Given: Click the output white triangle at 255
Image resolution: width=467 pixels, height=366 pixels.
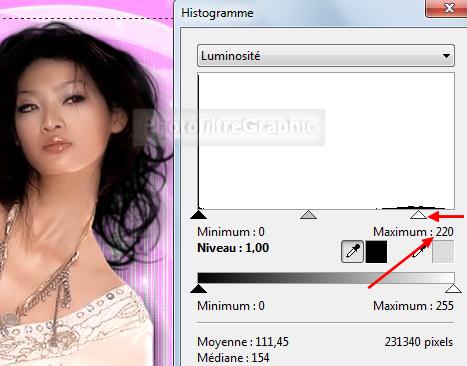Looking at the screenshot, I should 453,288.
